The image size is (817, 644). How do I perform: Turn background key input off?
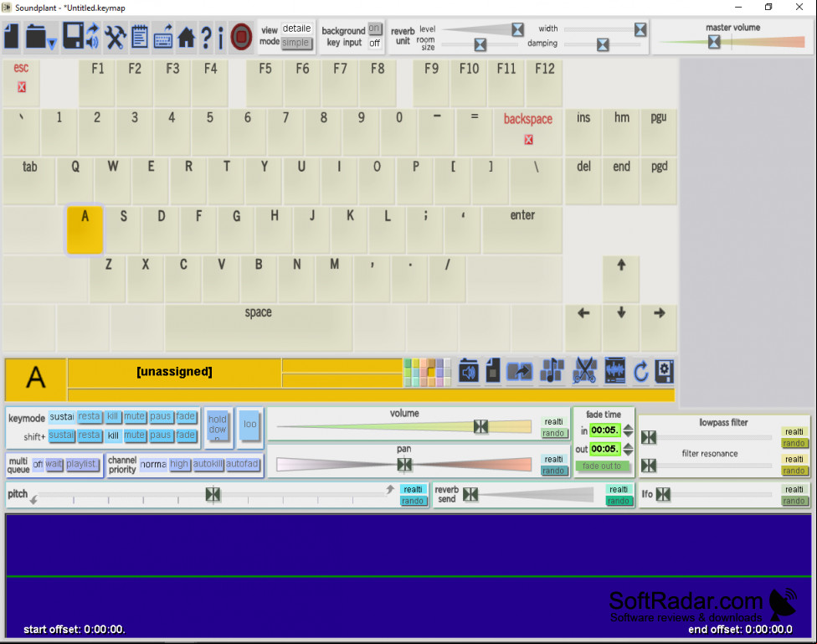pos(375,44)
